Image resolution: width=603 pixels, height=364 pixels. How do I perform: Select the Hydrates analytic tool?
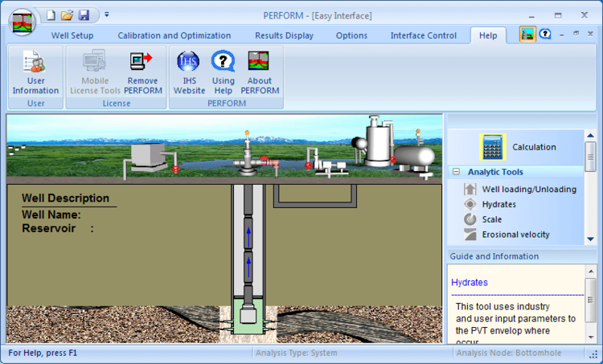click(x=498, y=204)
